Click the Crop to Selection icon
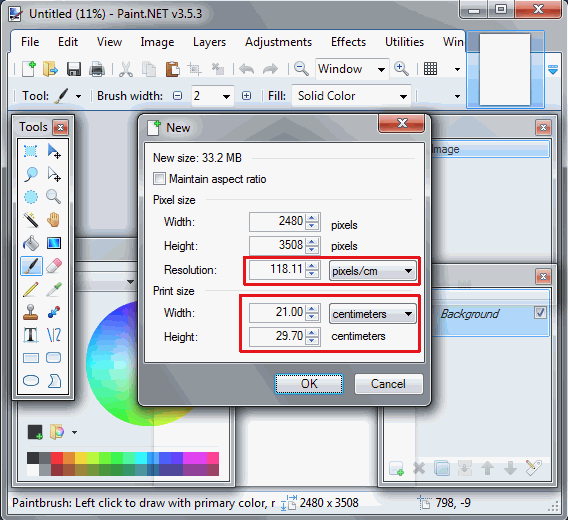 coord(195,69)
